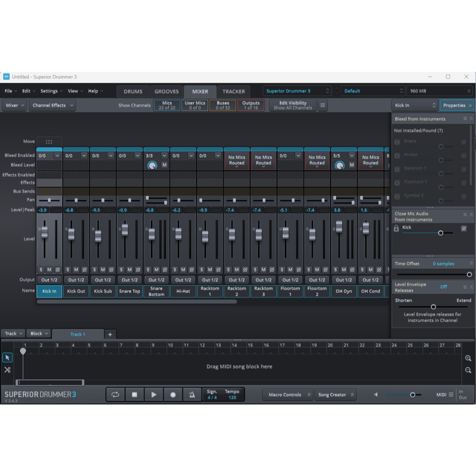Screen dimensions: 476x476
Task: Click the Time Offset slider handle
Action: tap(469, 275)
